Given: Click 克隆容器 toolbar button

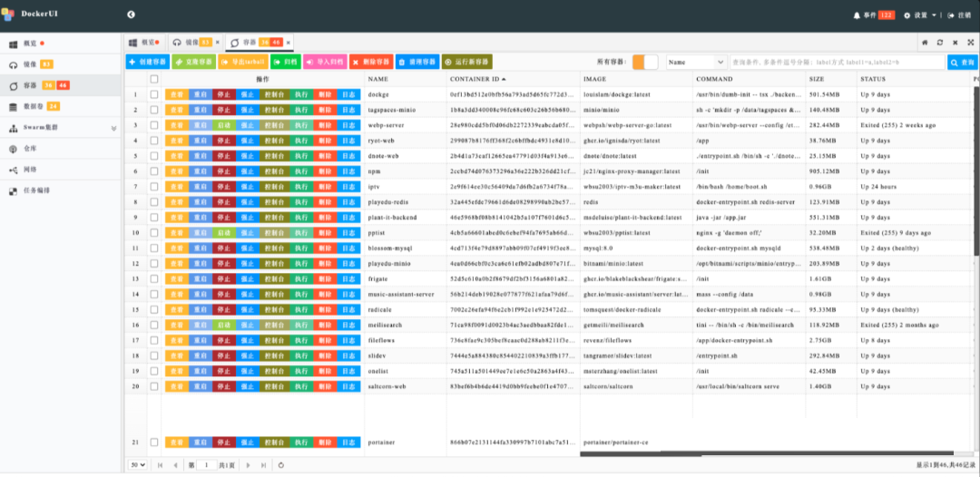Looking at the screenshot, I should (194, 62).
